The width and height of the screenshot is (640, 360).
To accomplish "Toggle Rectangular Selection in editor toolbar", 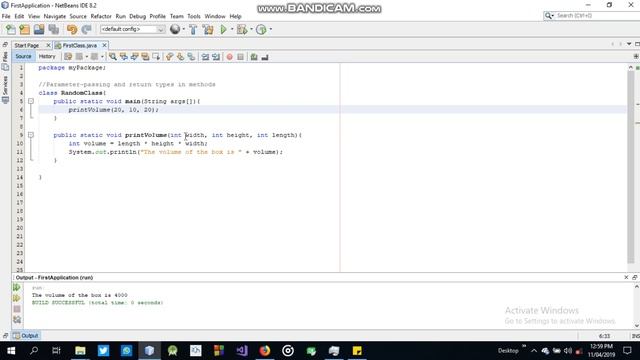I will pyautogui.click(x=156, y=57).
